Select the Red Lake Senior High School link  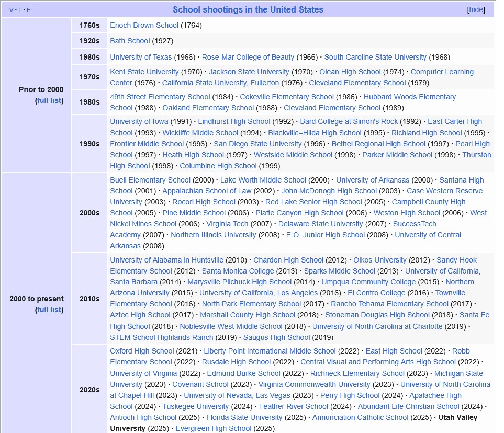pyautogui.click(x=313, y=202)
